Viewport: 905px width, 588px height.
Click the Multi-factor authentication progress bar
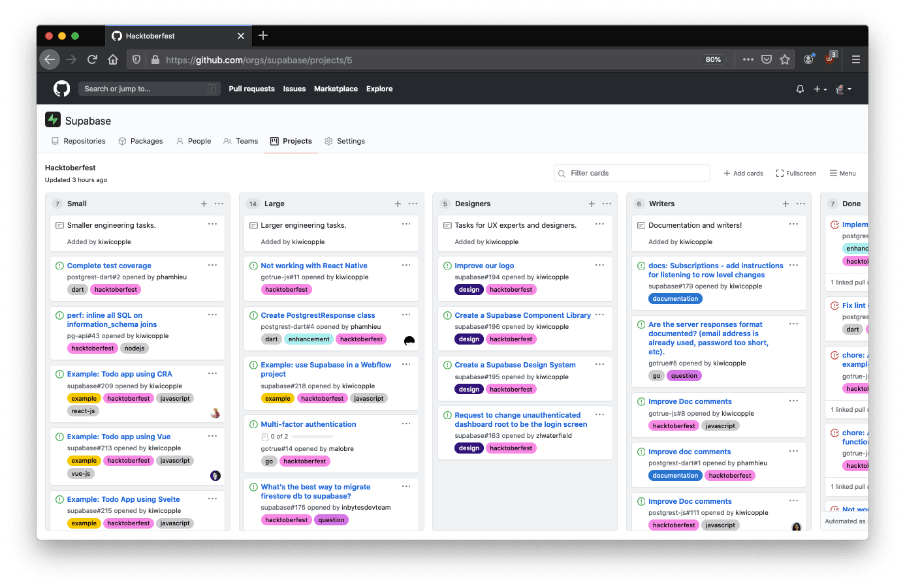coord(312,437)
